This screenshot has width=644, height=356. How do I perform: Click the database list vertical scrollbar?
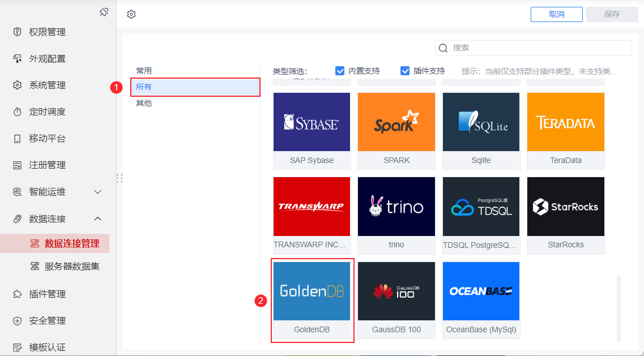click(619, 309)
